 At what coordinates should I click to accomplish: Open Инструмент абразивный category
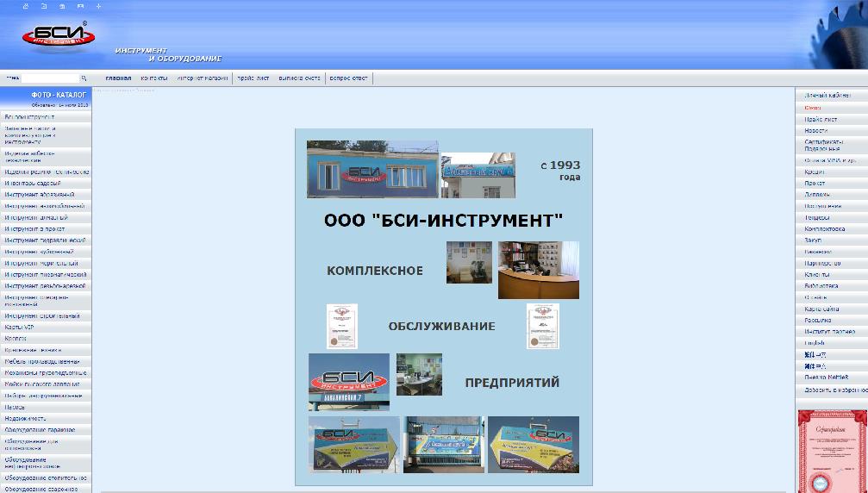pos(40,195)
